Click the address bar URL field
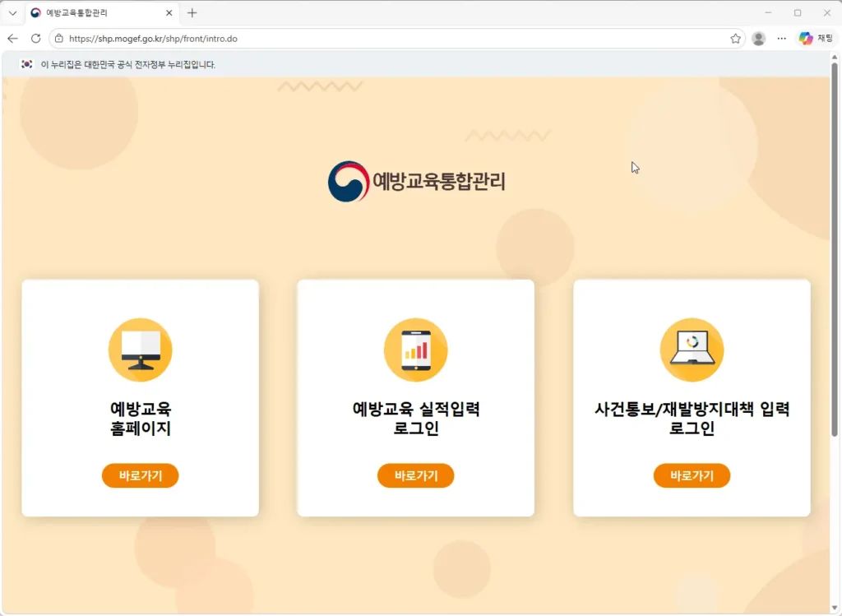 tap(397, 39)
